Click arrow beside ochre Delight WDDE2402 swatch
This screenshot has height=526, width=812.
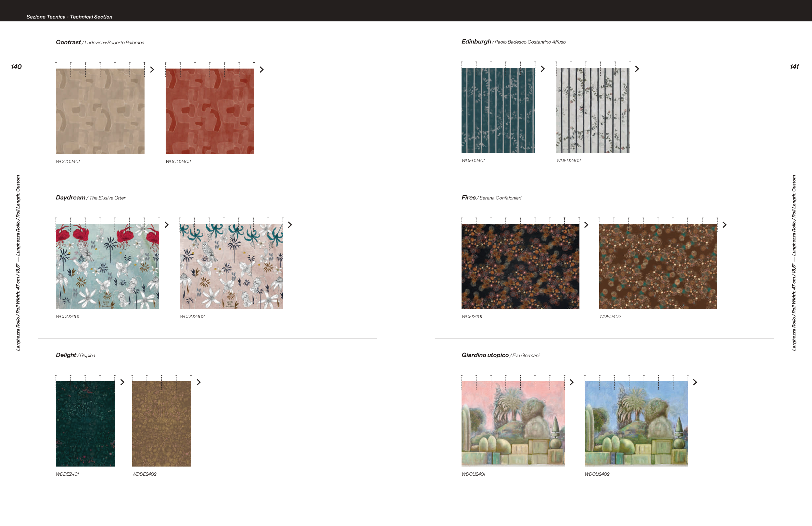coord(199,382)
